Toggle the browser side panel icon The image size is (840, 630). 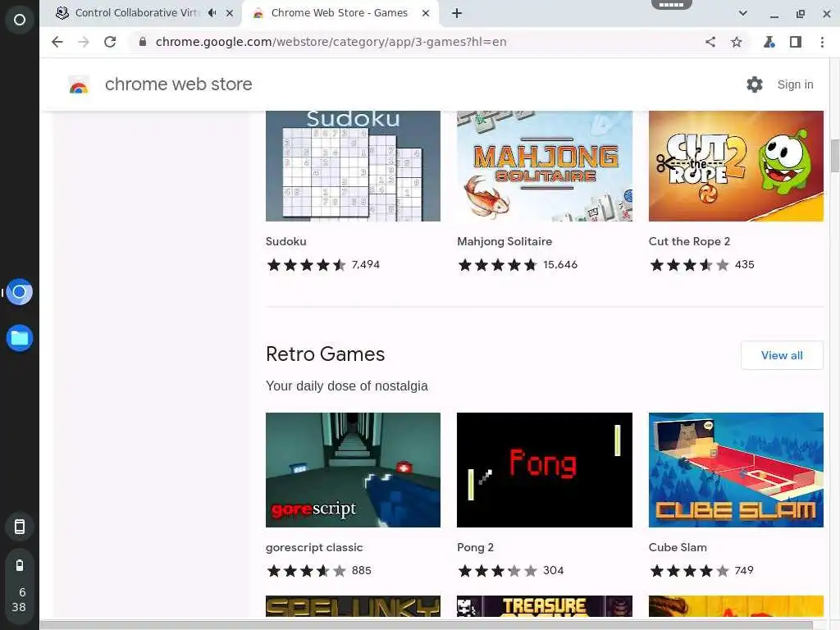[796, 42]
